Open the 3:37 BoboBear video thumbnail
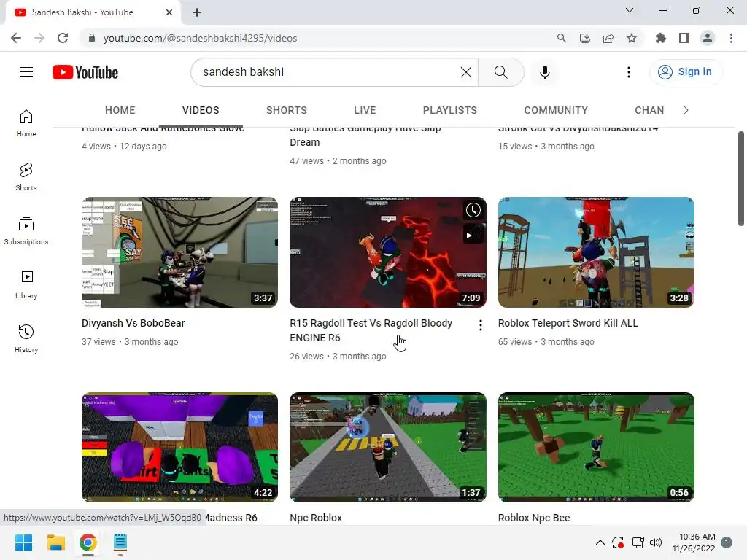The image size is (747, 560). click(x=179, y=252)
